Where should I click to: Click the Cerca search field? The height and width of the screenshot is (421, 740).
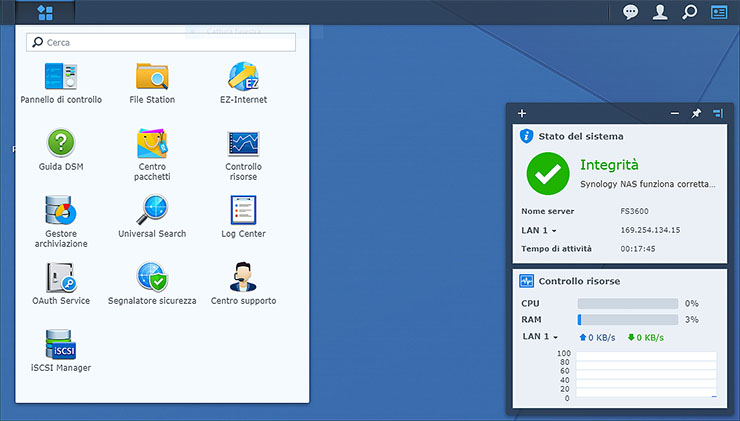coord(167,43)
